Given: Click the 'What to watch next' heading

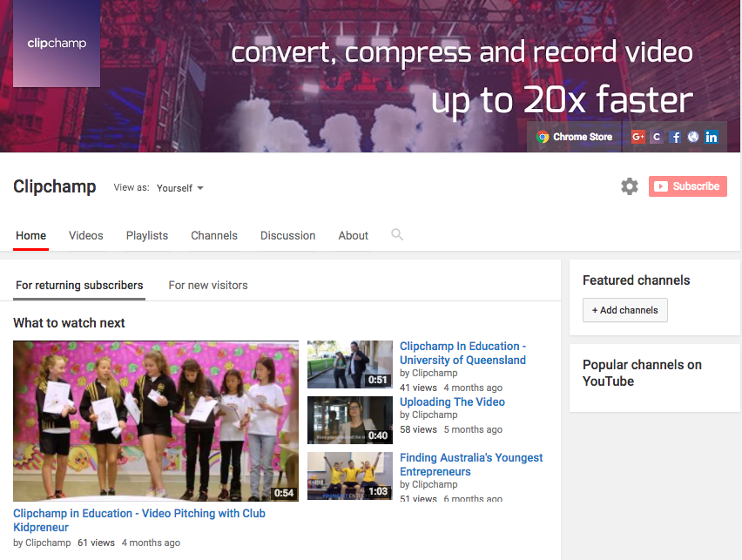Looking at the screenshot, I should pos(69,323).
